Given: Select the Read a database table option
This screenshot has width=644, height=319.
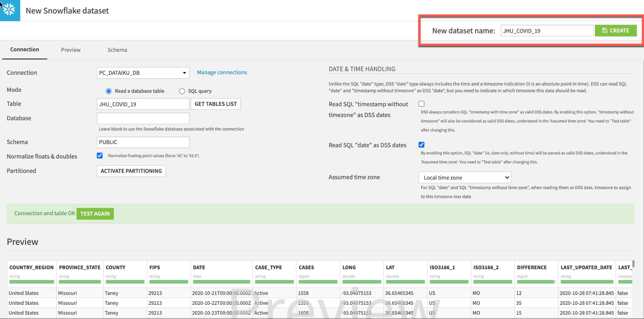Looking at the screenshot, I should coord(109,91).
